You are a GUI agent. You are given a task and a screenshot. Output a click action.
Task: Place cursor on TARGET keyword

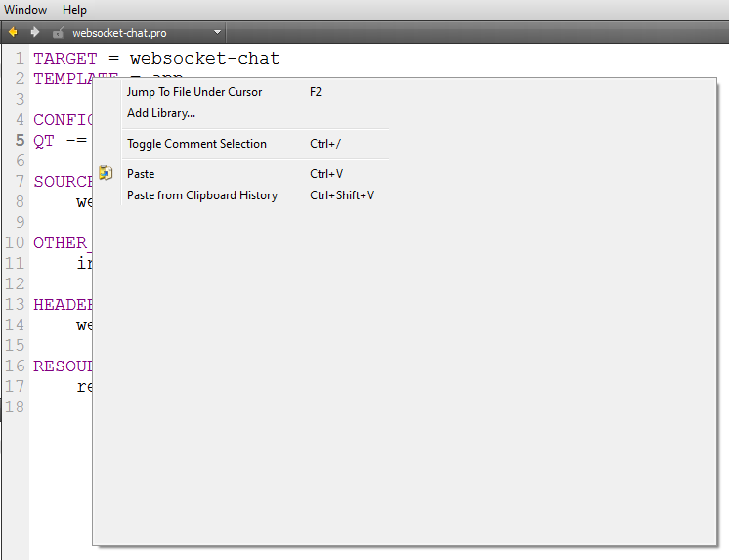pyautogui.click(x=64, y=59)
